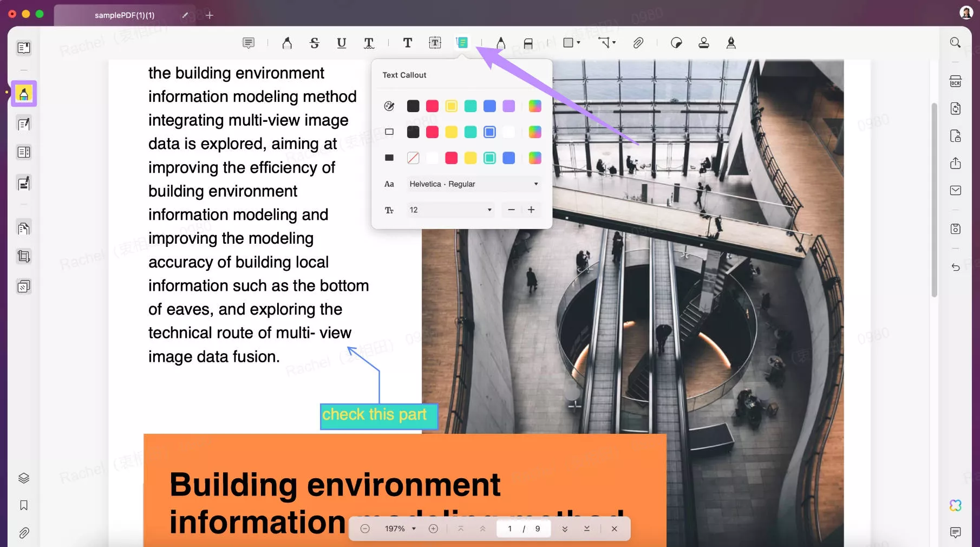Zoom out using minus circle

click(365, 529)
